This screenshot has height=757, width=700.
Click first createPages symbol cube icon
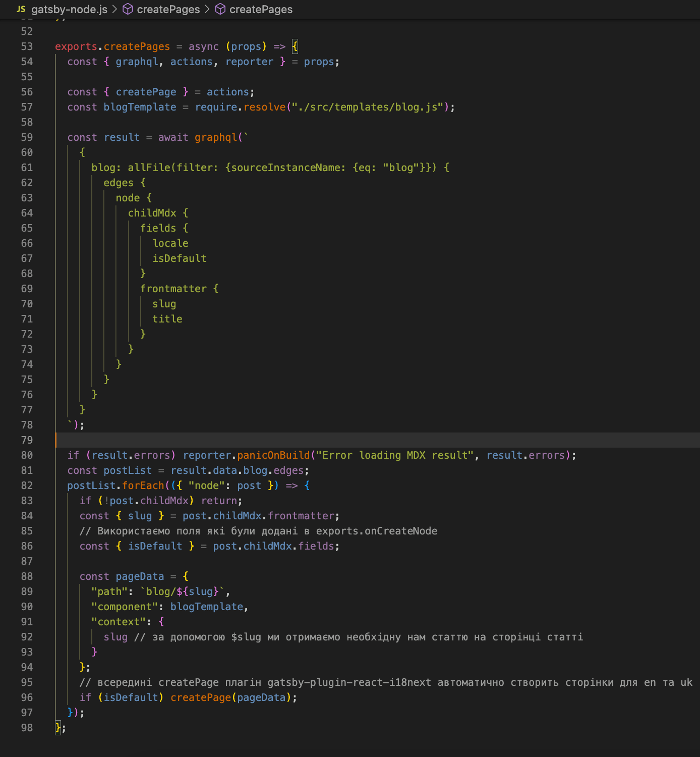(128, 9)
